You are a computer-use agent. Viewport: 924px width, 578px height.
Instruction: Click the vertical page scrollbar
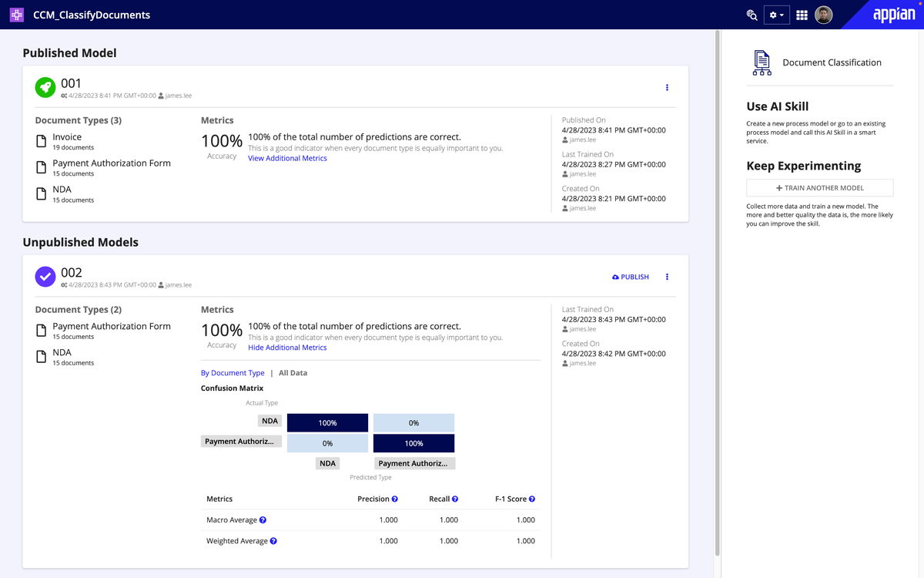tap(718, 293)
